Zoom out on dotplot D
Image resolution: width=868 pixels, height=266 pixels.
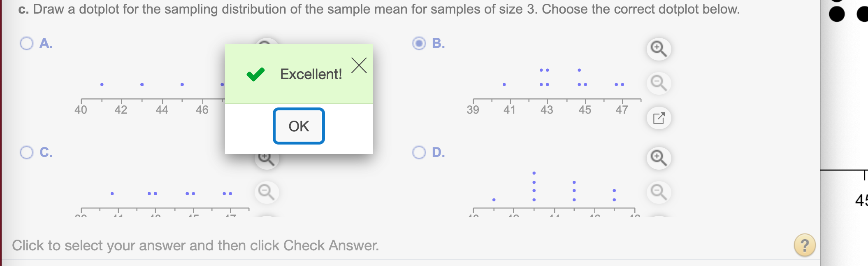click(659, 192)
